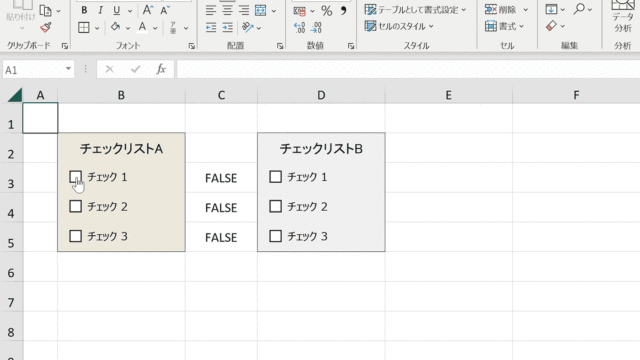Open セルのスタイル dropdown

click(431, 27)
